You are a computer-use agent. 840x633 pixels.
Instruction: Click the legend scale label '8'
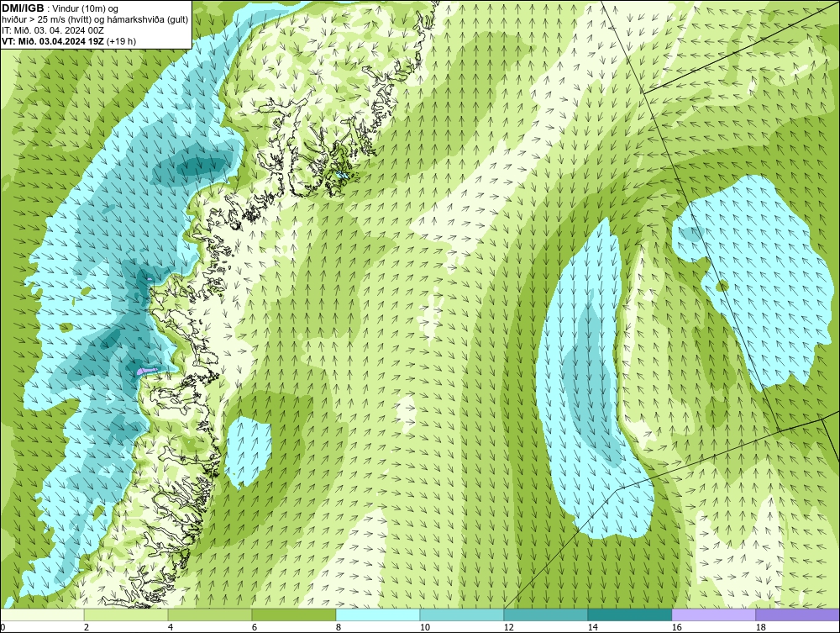click(x=338, y=627)
